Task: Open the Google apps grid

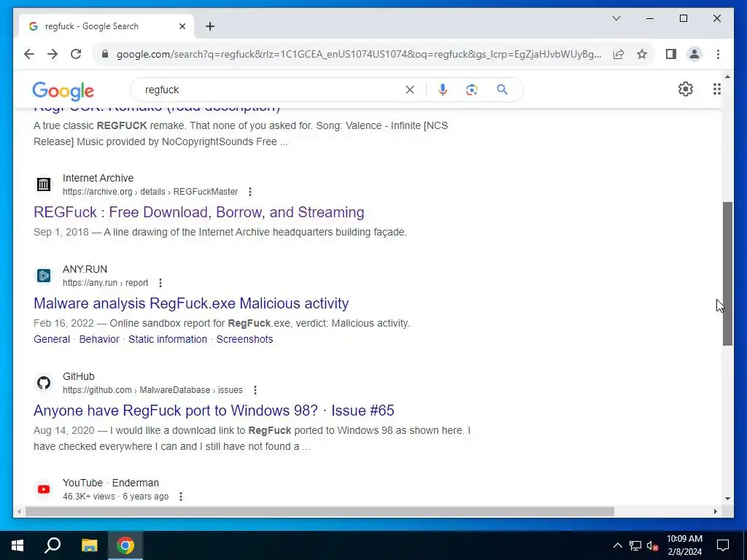Action: [717, 89]
